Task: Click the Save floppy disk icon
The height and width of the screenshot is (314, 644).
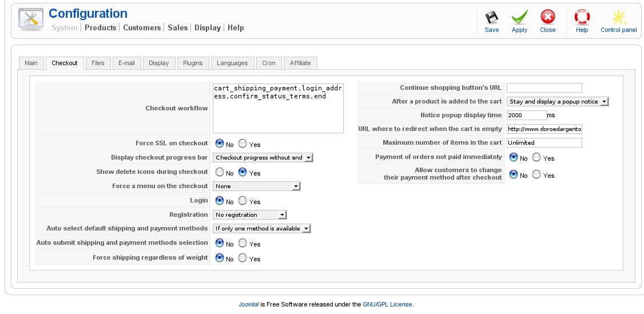Action: pos(491,18)
